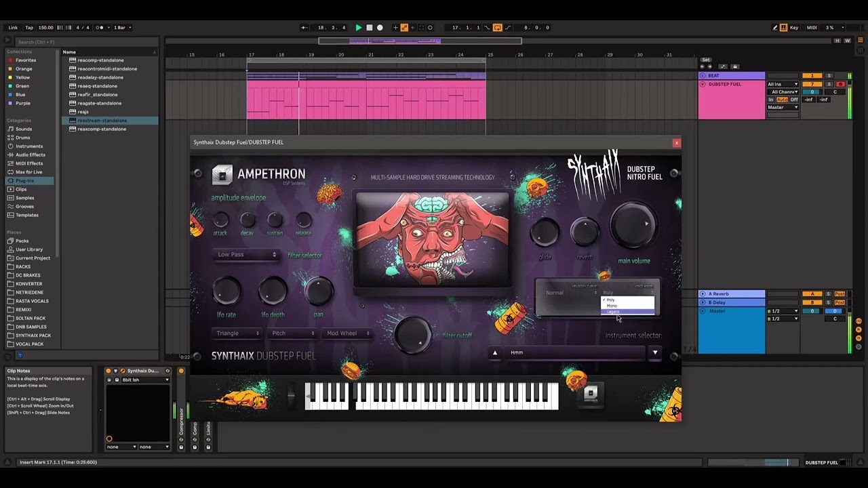Select the Samples category
Image resolution: width=868 pixels, height=488 pixels.
pyautogui.click(x=24, y=198)
